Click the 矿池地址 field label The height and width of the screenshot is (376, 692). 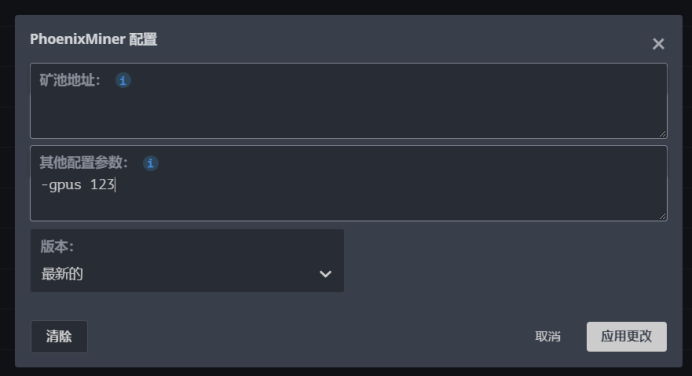click(x=70, y=80)
